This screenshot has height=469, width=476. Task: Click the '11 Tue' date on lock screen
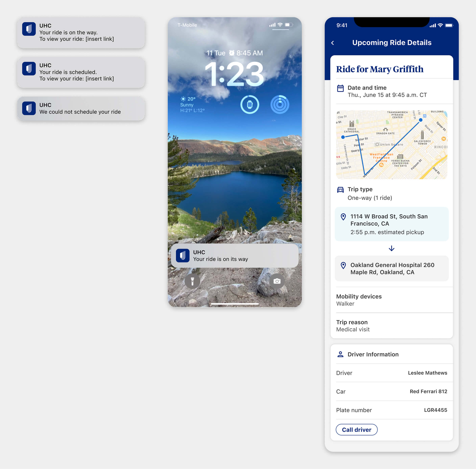[x=216, y=53]
